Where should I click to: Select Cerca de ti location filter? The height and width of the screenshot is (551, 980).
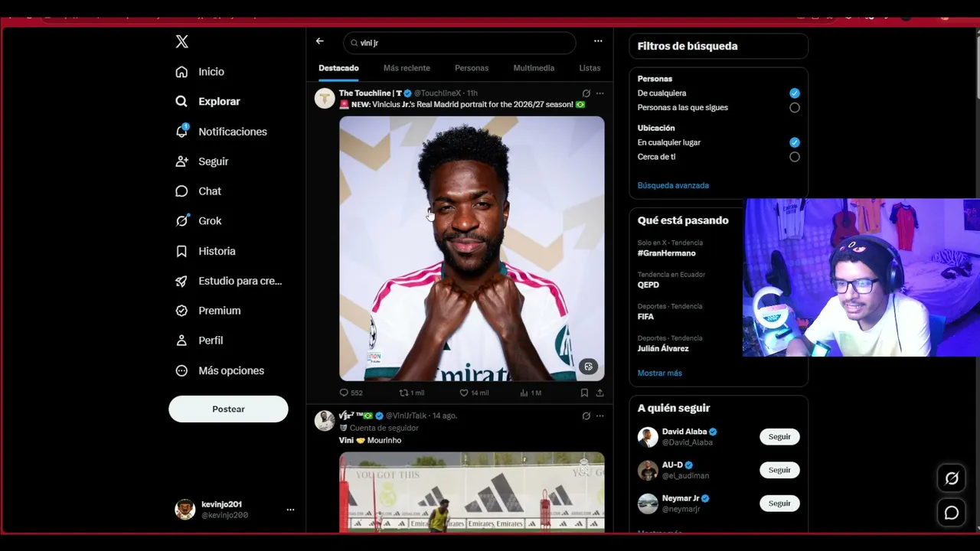coord(795,157)
